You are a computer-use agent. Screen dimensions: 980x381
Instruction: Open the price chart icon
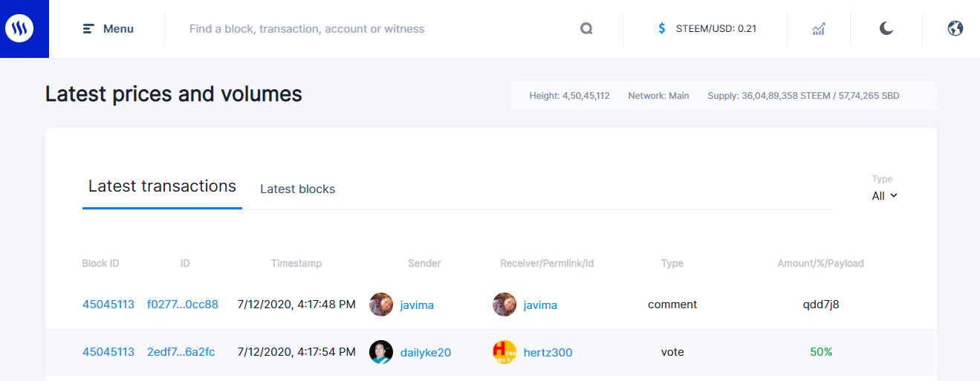[x=819, y=29]
